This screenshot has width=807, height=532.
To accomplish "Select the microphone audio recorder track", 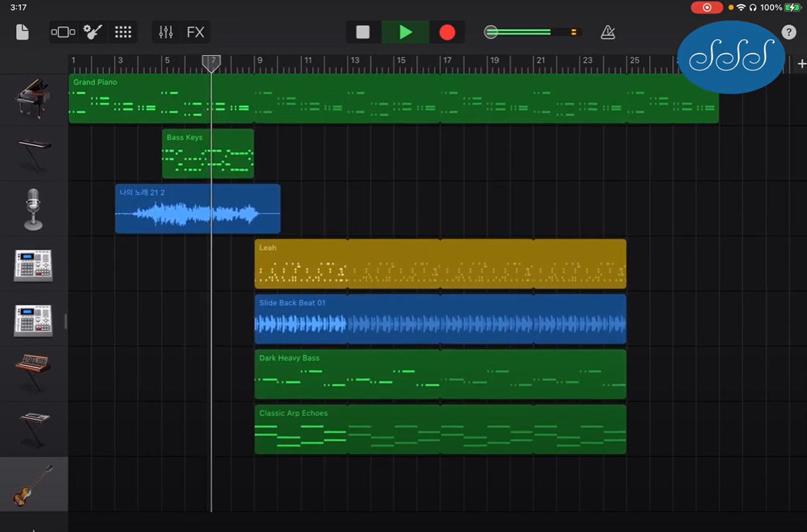I will [33, 209].
